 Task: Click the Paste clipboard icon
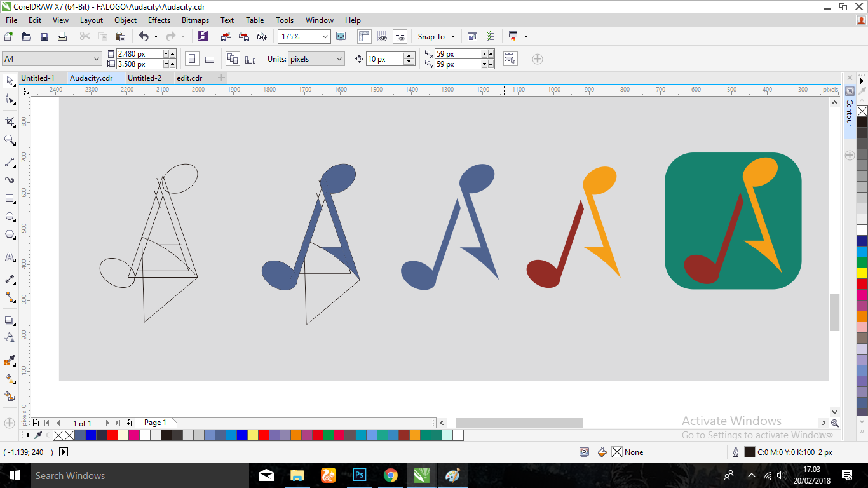[120, 37]
